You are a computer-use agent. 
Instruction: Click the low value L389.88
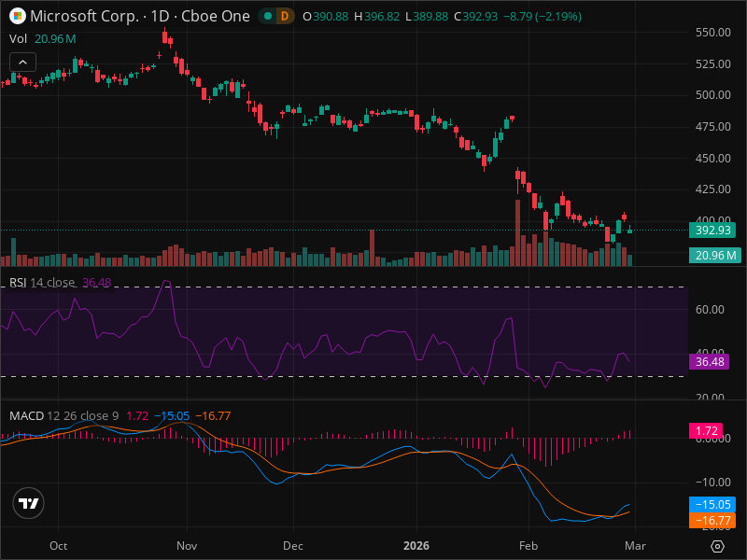pos(427,16)
